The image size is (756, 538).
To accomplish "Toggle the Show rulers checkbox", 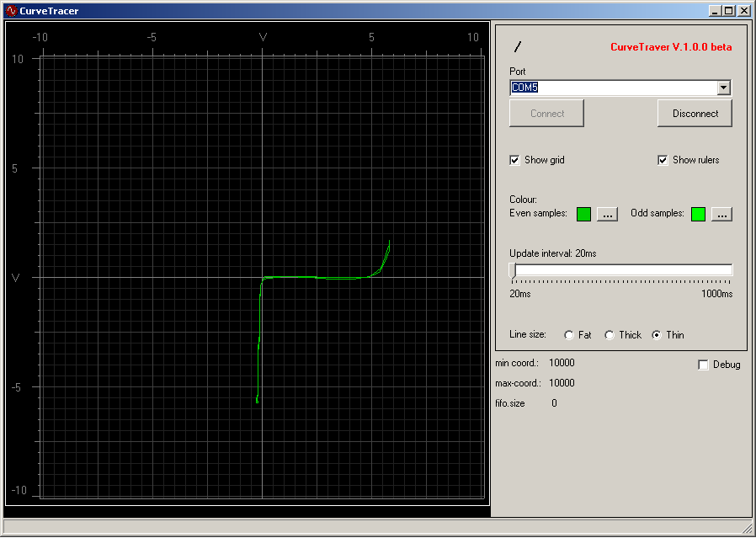I will [x=663, y=160].
